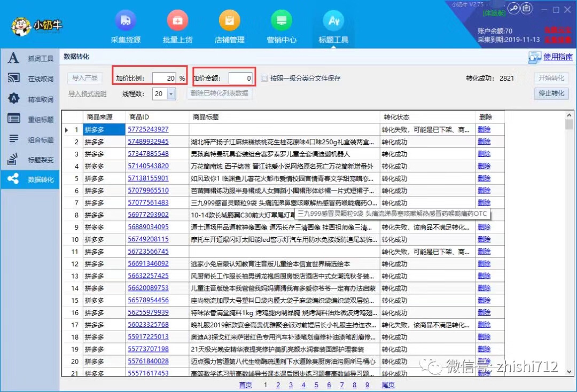Click the 商品来源 column header
Viewport: 577px width, 392px height.
(104, 117)
